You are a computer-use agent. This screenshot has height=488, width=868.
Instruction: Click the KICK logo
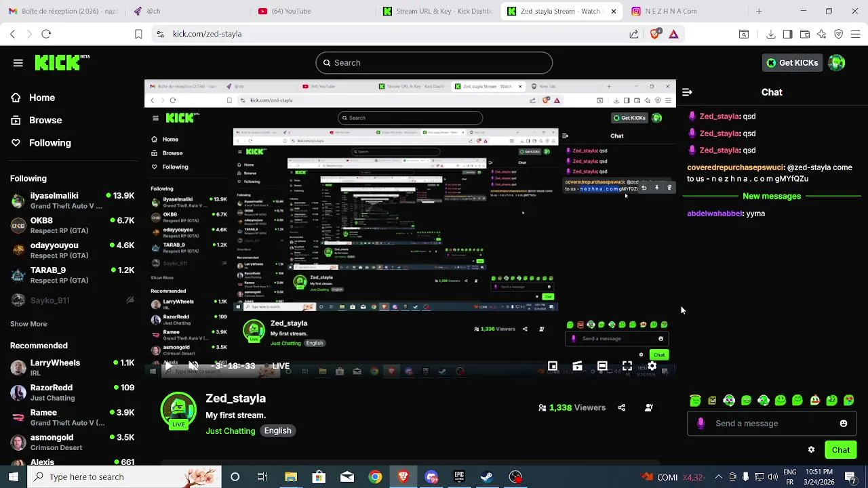pyautogui.click(x=62, y=62)
